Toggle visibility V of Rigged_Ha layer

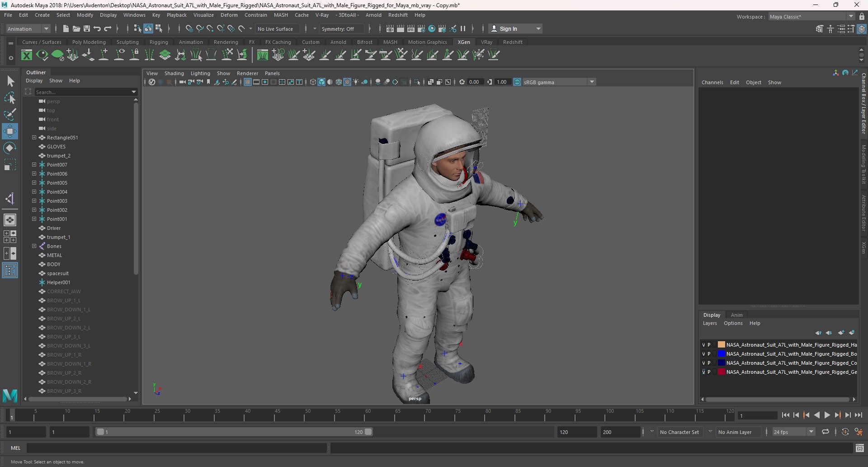703,345
